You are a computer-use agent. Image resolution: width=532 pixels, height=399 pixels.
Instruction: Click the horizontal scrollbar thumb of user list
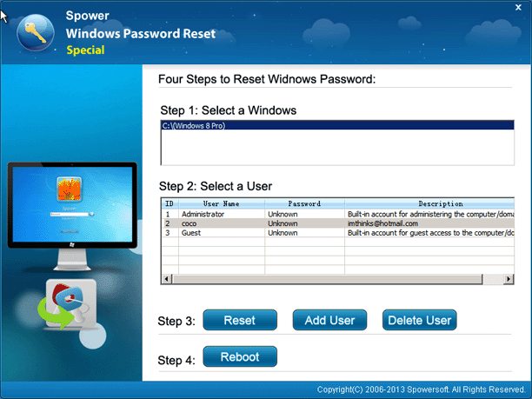click(327, 279)
